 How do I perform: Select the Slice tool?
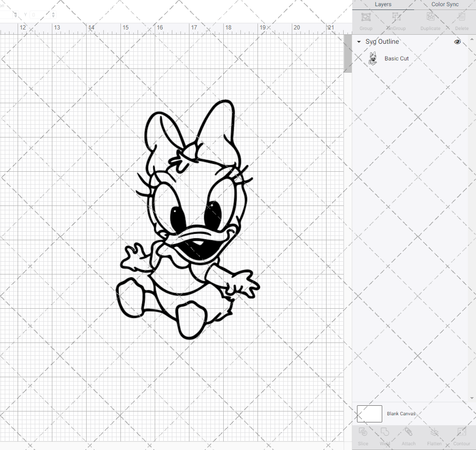(363, 433)
